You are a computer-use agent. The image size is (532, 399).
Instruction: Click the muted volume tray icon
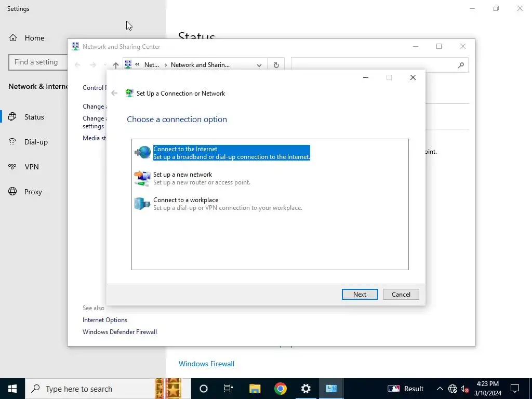pos(464,389)
